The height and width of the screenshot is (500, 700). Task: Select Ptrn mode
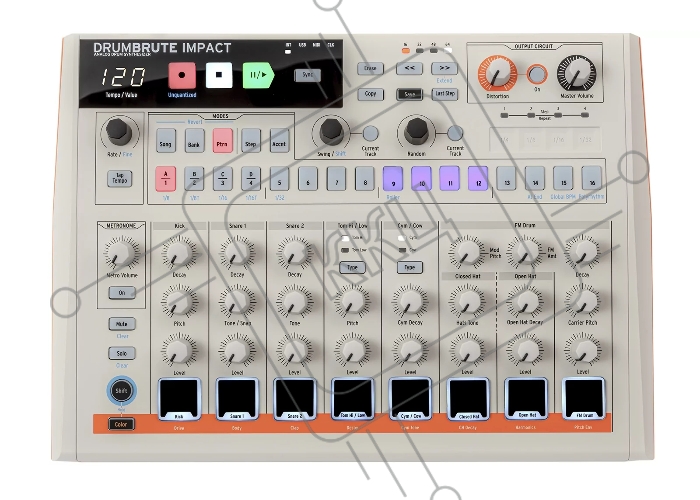click(222, 142)
